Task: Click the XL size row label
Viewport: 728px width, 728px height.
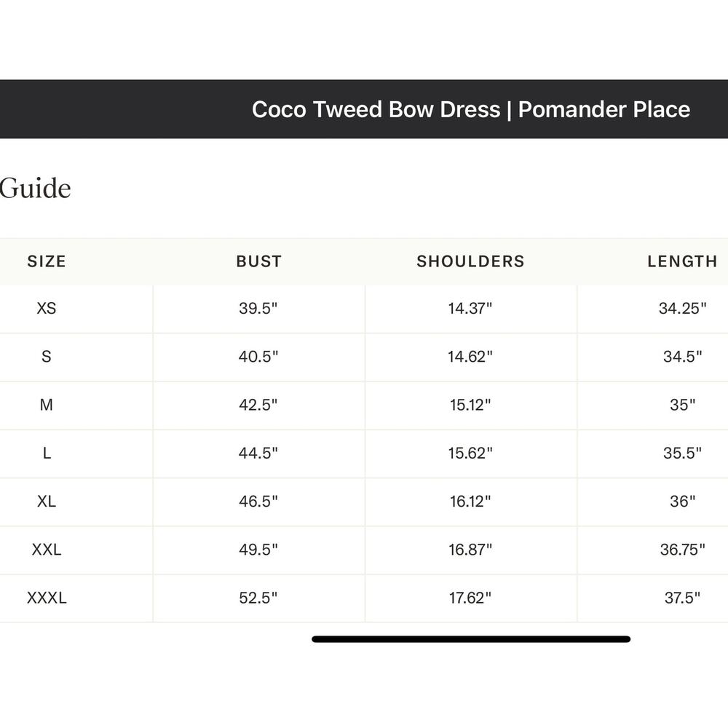Action: pos(47,502)
